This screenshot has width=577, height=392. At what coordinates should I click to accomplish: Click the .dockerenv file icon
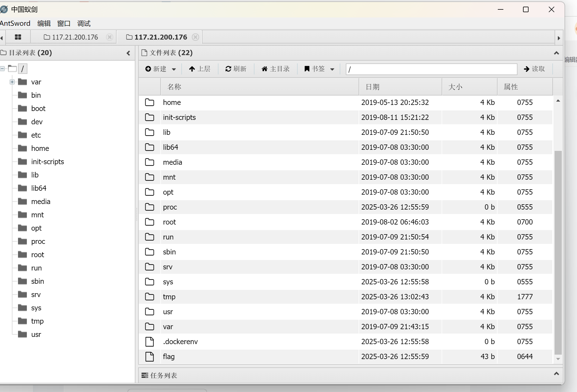(150, 342)
